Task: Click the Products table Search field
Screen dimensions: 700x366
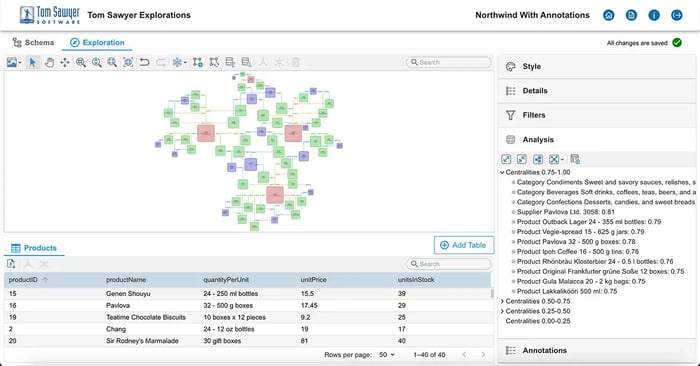Action: [x=449, y=264]
